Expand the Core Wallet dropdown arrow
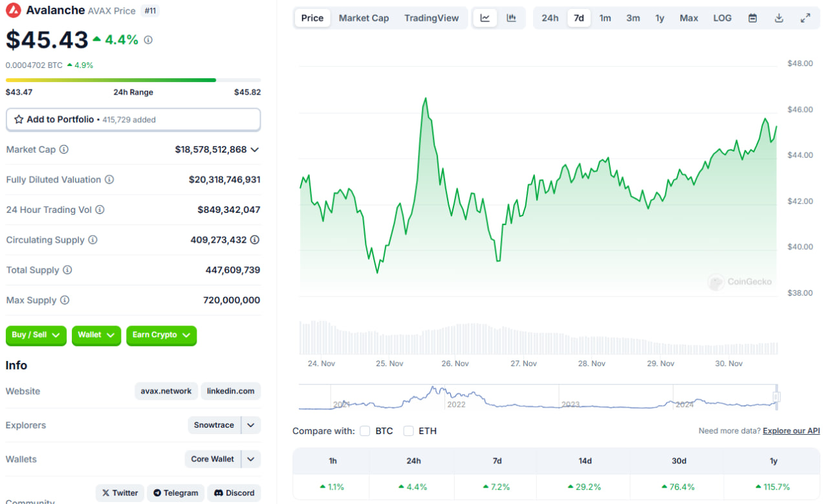The width and height of the screenshot is (828, 504). click(x=251, y=459)
